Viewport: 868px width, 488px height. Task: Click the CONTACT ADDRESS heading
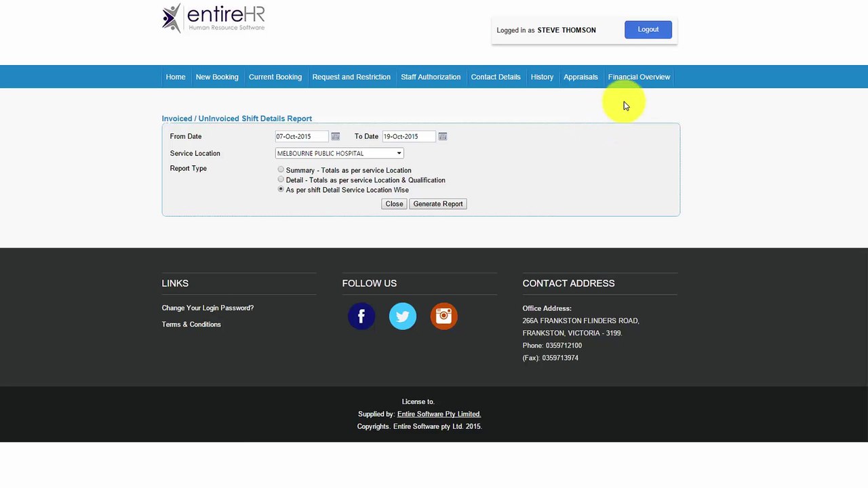click(568, 283)
